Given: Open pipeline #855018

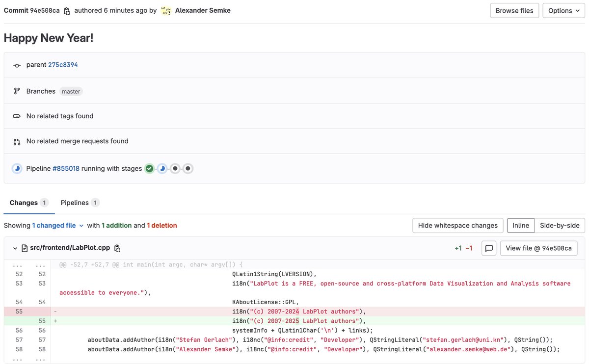Looking at the screenshot, I should coord(66,169).
